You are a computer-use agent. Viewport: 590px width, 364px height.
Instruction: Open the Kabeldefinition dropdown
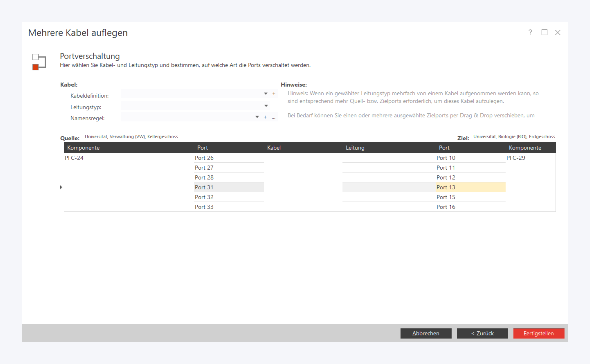tap(265, 94)
